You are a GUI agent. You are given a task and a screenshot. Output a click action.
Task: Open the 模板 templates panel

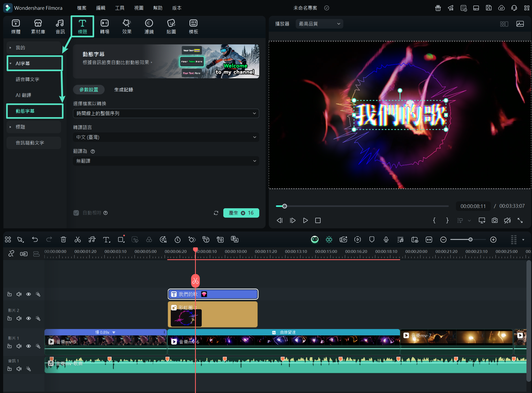(x=193, y=27)
